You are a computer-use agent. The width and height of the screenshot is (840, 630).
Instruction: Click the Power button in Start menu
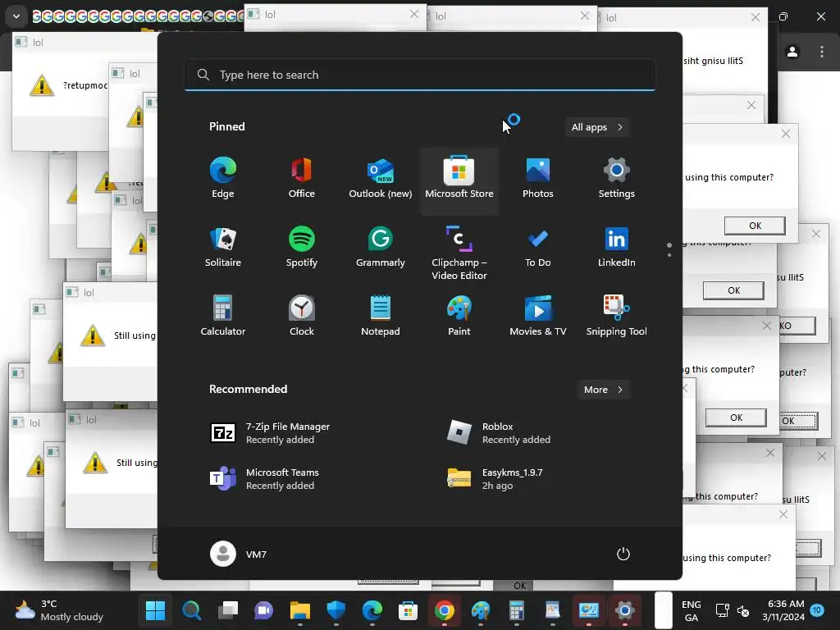[x=623, y=554]
